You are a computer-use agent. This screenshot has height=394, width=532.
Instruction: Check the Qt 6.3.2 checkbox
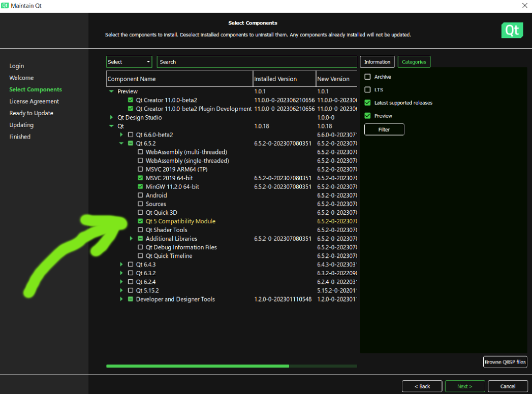click(130, 273)
